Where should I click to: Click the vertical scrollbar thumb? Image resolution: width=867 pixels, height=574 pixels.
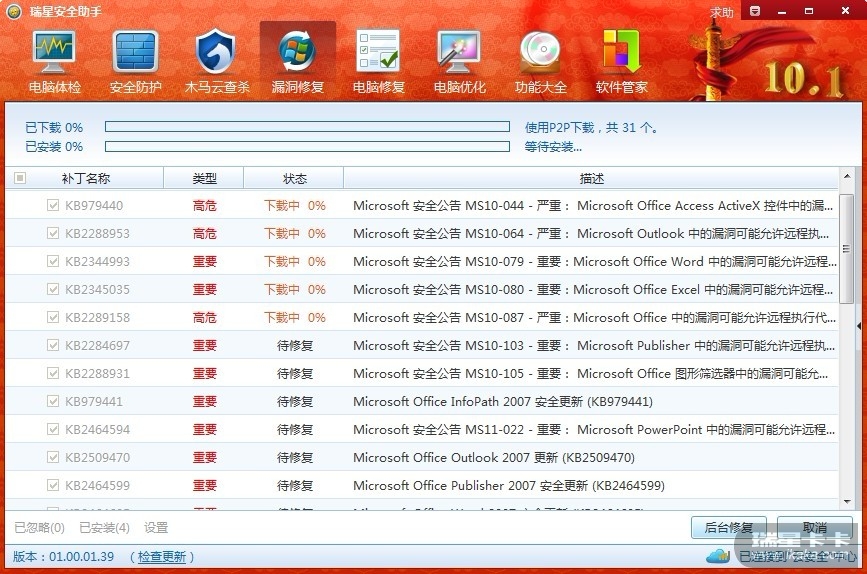click(x=847, y=248)
